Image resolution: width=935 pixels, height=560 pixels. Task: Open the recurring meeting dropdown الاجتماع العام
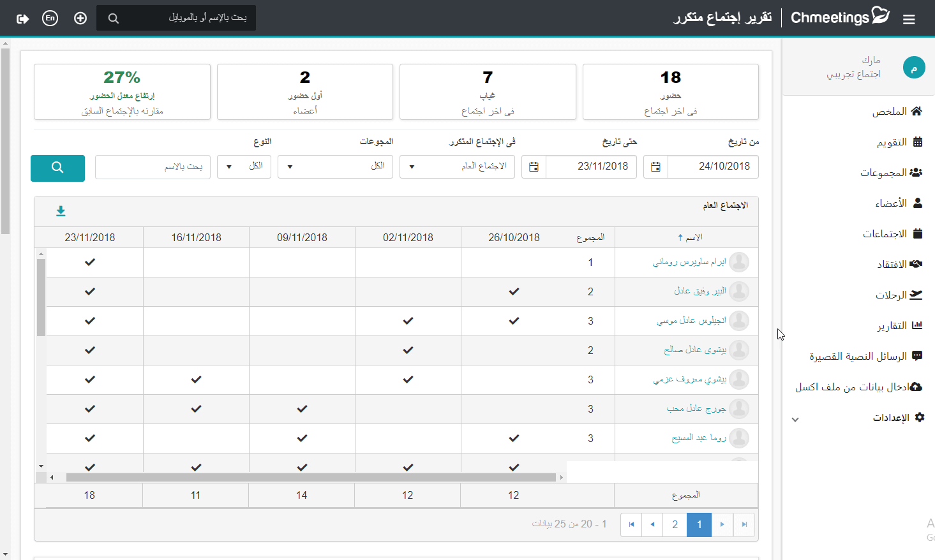[457, 166]
